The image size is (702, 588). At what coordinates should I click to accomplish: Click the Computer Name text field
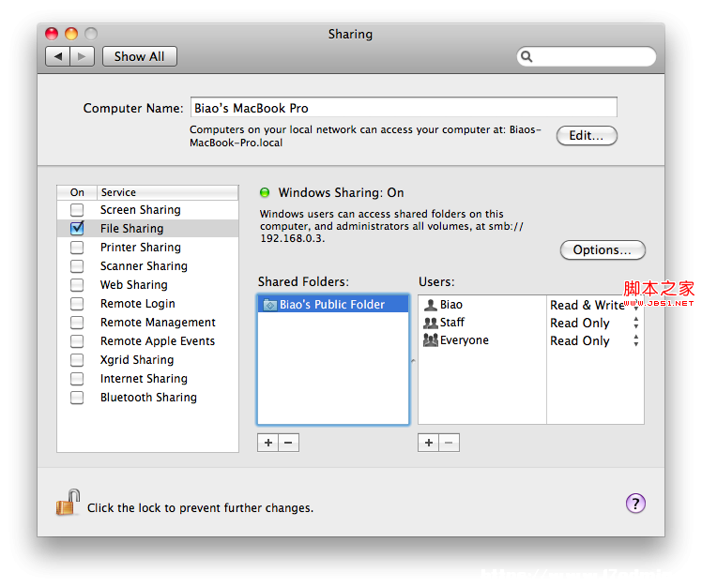404,108
